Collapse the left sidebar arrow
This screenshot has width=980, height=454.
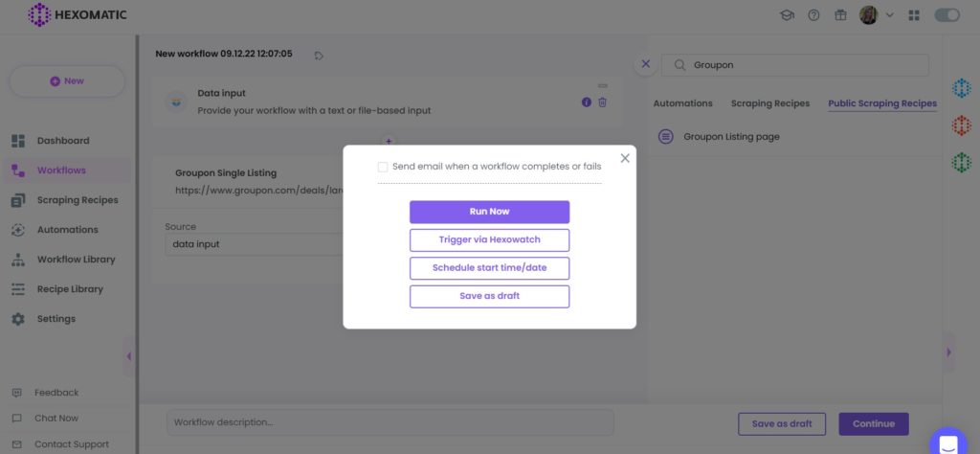[129, 356]
